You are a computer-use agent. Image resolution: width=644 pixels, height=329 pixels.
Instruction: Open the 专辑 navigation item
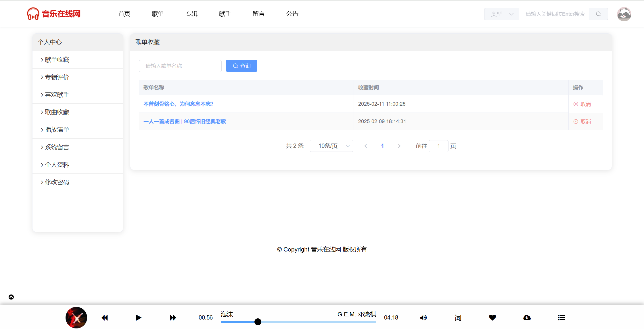coord(191,14)
